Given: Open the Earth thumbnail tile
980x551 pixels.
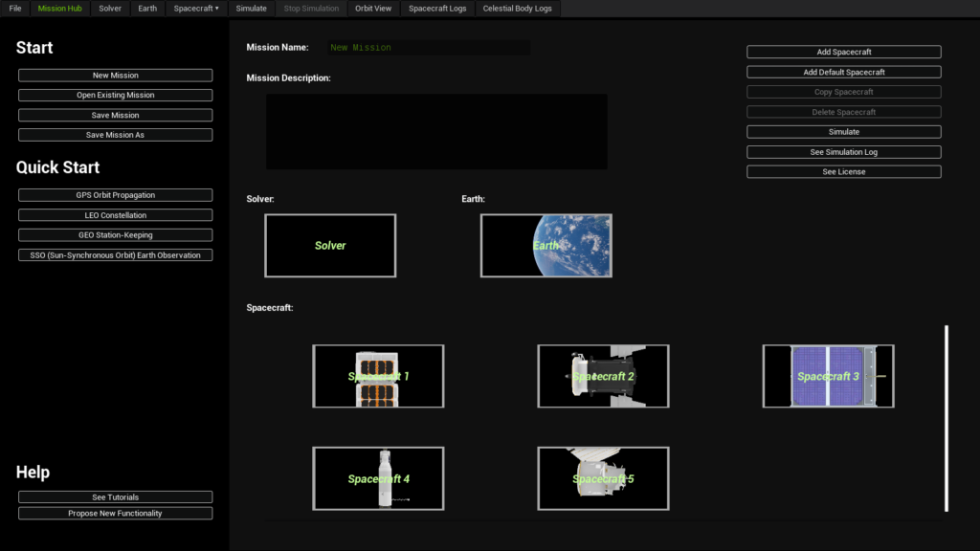Looking at the screenshot, I should 546,246.
